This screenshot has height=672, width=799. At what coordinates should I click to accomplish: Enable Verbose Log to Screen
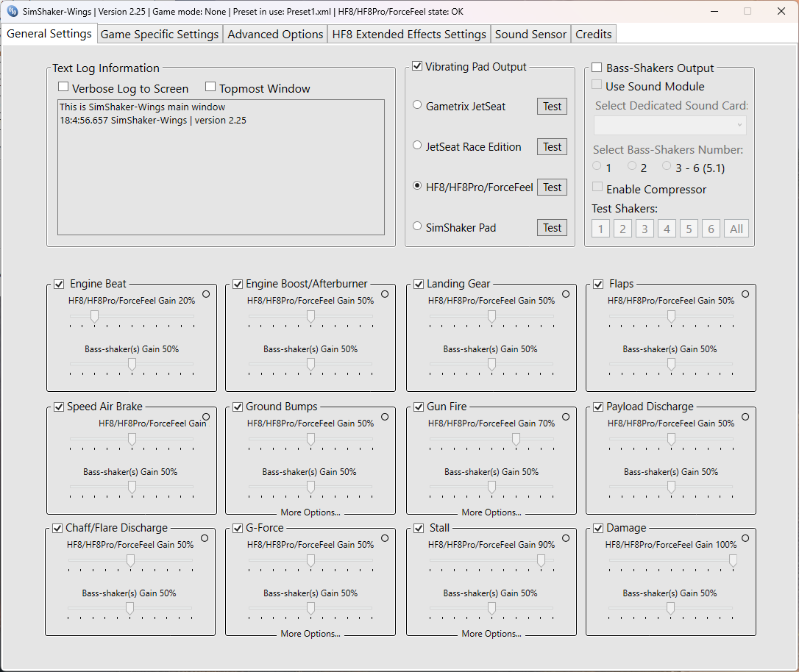(x=63, y=86)
